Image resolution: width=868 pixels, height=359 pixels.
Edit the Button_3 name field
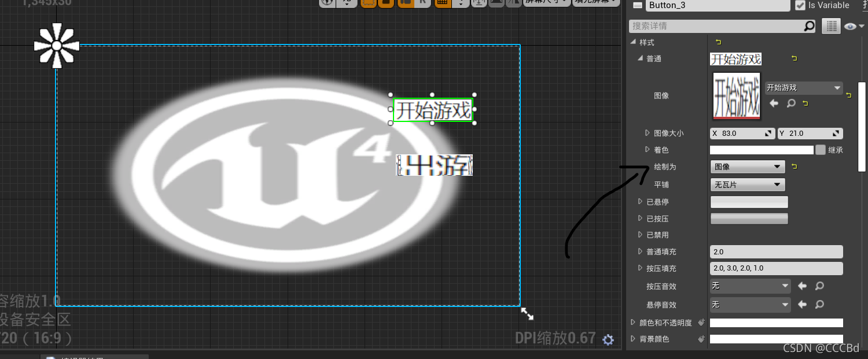pyautogui.click(x=718, y=5)
